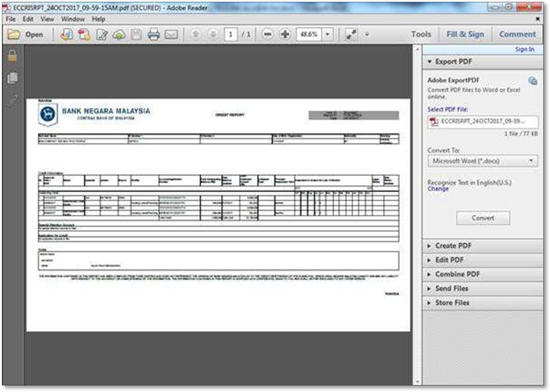Click the document scrollbar up arrow

click(x=417, y=49)
